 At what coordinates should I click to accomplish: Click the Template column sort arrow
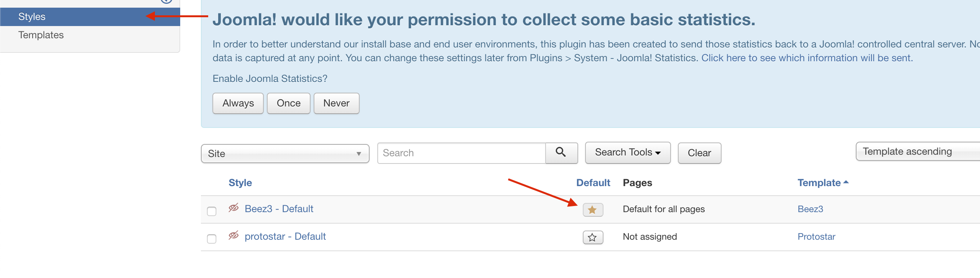point(846,182)
